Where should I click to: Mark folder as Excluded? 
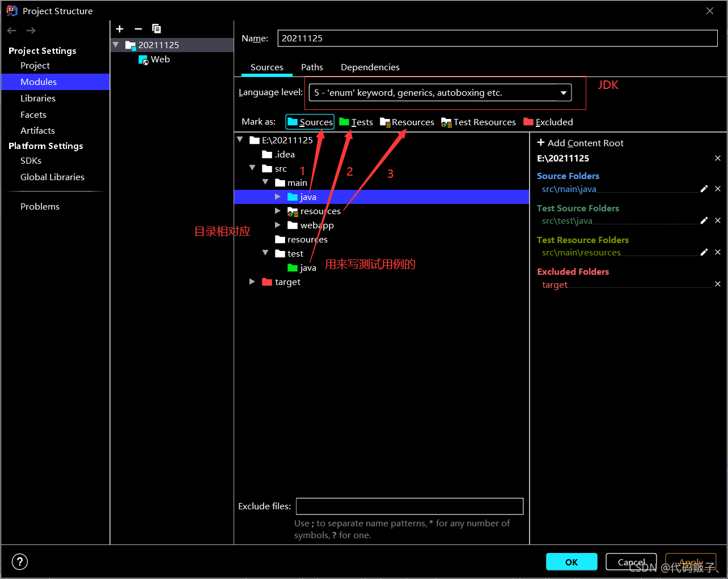[548, 122]
